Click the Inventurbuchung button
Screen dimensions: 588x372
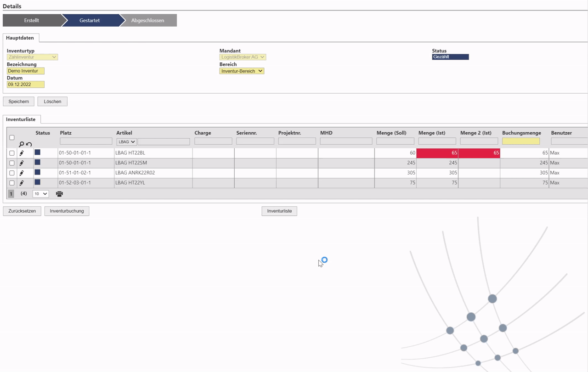pos(67,211)
